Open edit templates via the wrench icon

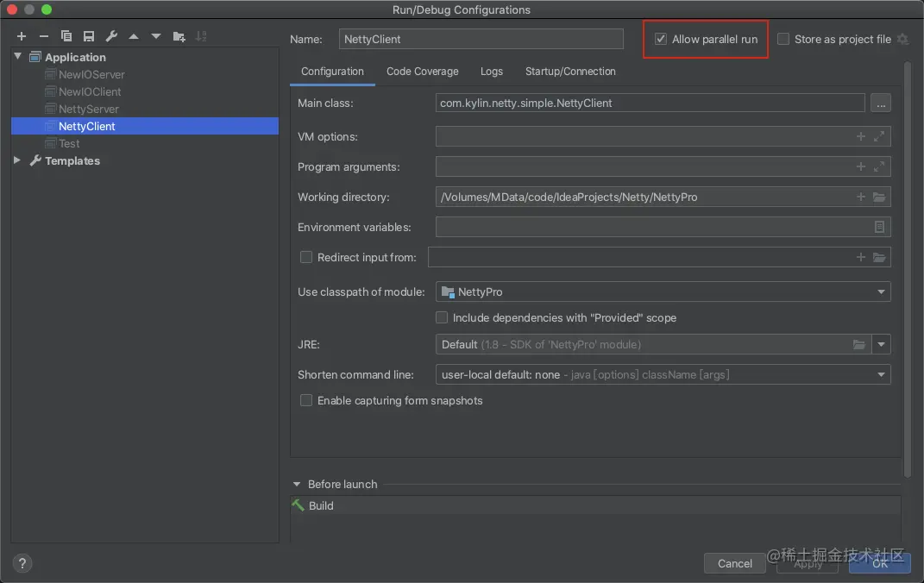click(x=111, y=36)
